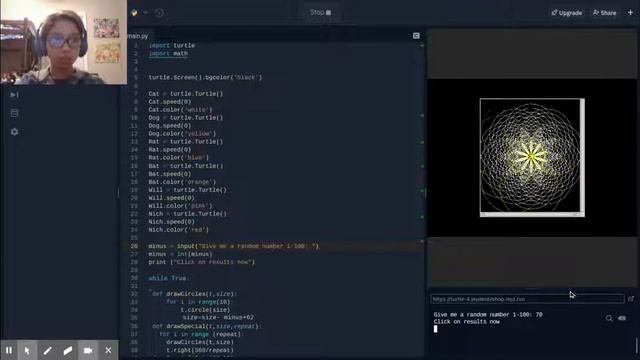Click the Upgrade button
Image resolution: width=640 pixels, height=360 pixels.
point(567,13)
